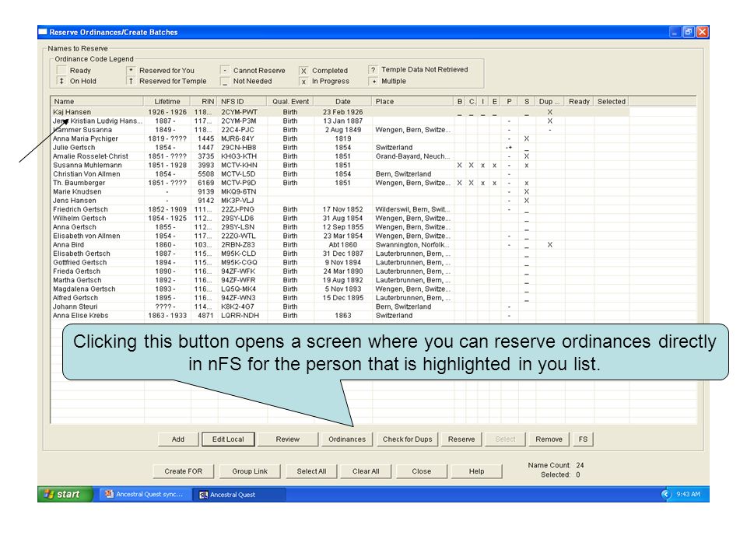Image resolution: width=747 pixels, height=560 pixels.
Task: Select the Anna Maria Pychiger row
Action: 340,138
